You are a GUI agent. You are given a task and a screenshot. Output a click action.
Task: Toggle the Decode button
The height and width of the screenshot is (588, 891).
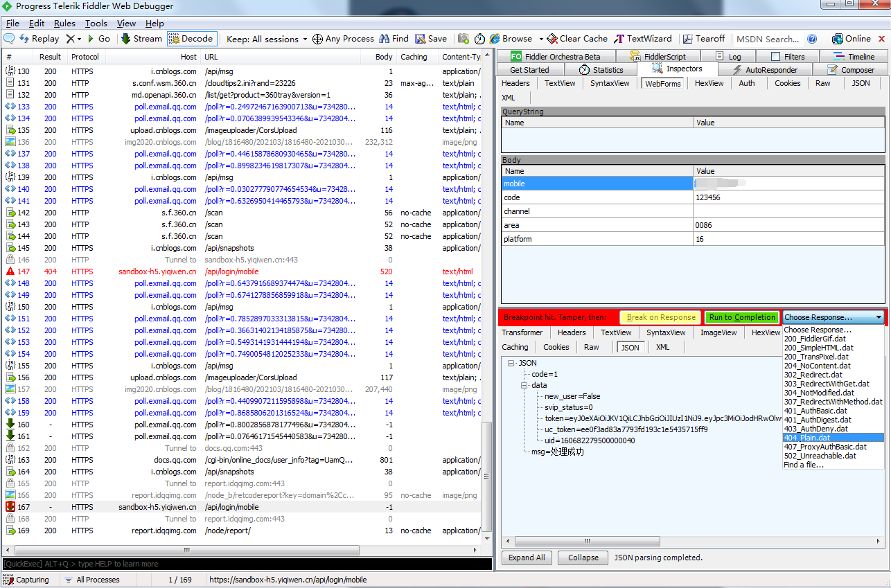pyautogui.click(x=191, y=39)
